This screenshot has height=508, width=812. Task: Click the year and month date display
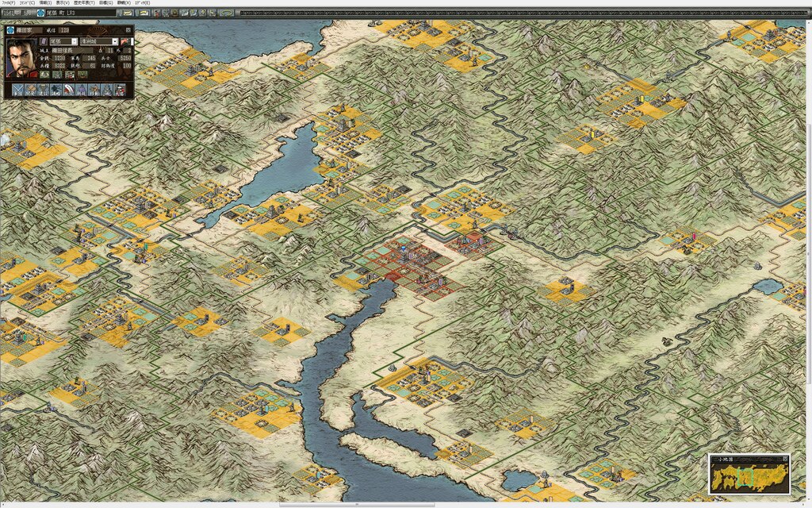[17, 13]
